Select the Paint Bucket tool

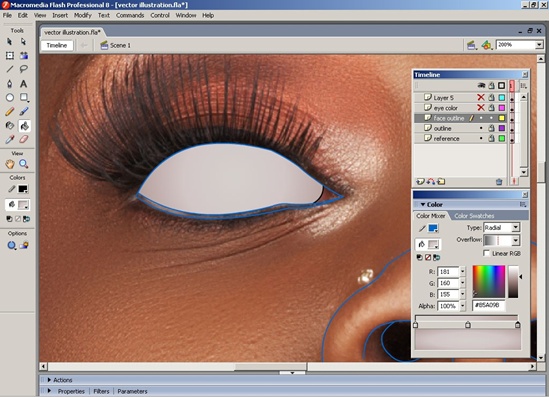coord(24,126)
